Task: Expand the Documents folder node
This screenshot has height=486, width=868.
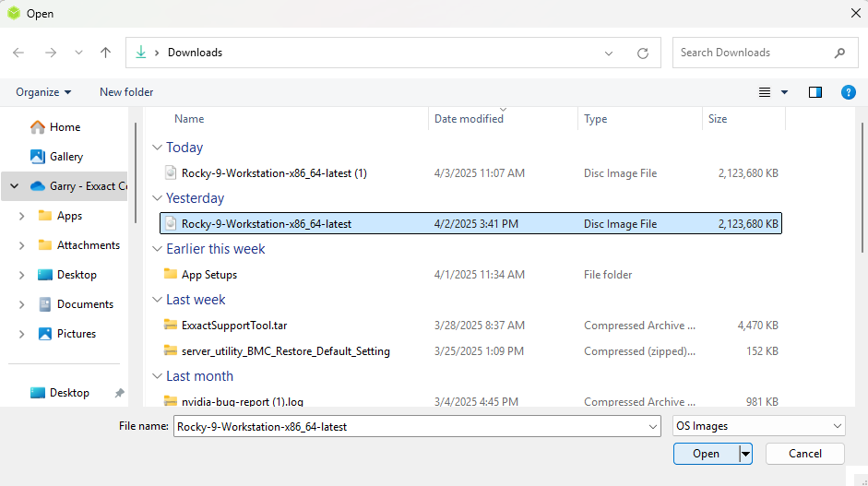Action: click(21, 304)
